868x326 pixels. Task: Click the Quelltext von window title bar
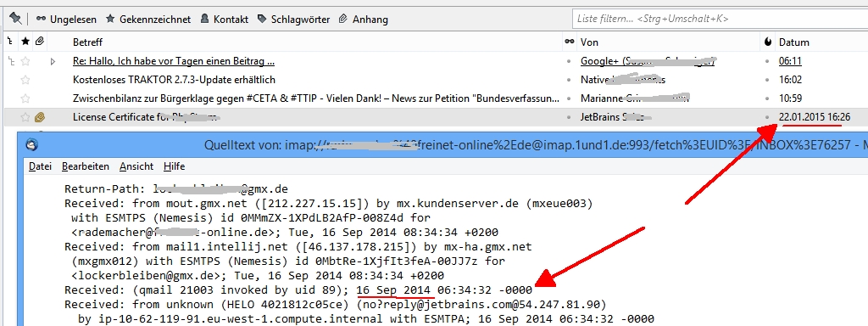click(x=442, y=145)
